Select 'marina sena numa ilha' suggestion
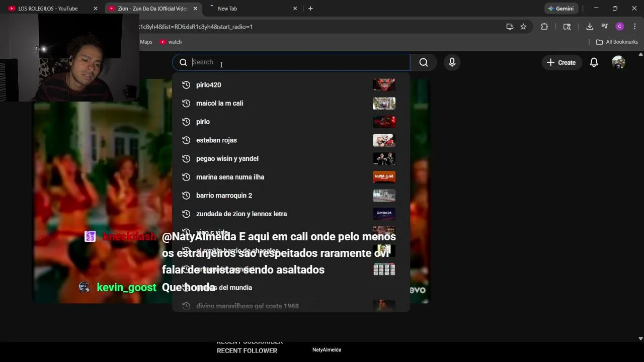Image resolution: width=644 pixels, height=362 pixels. (x=291, y=177)
